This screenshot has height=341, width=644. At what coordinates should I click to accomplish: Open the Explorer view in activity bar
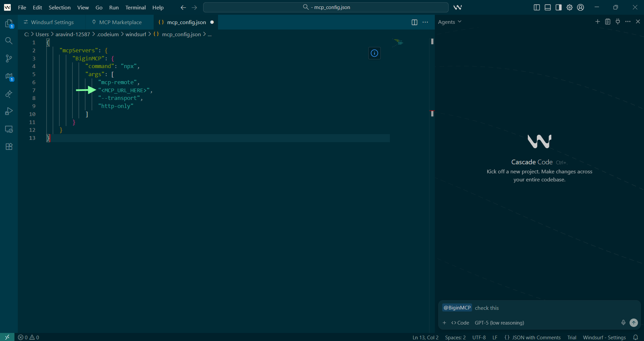9,23
